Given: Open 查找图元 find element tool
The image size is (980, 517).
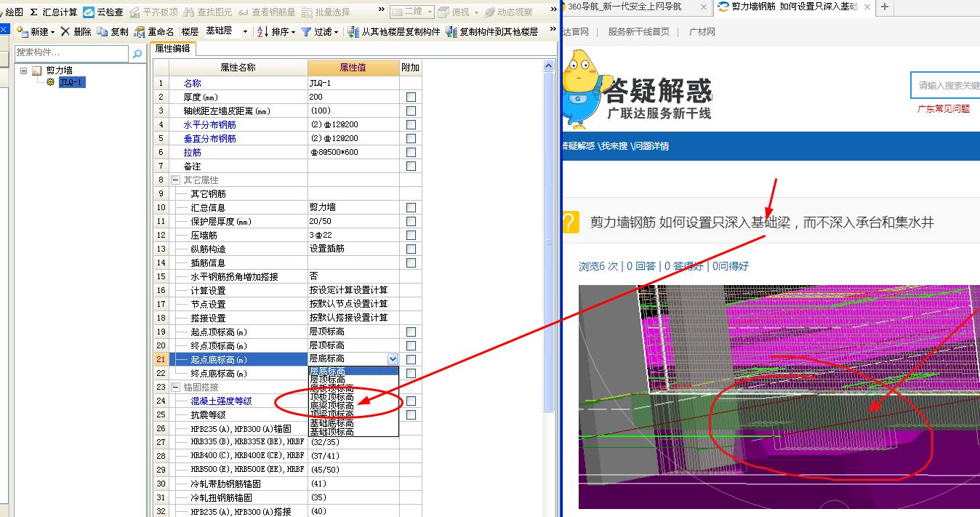Looking at the screenshot, I should (208, 12).
